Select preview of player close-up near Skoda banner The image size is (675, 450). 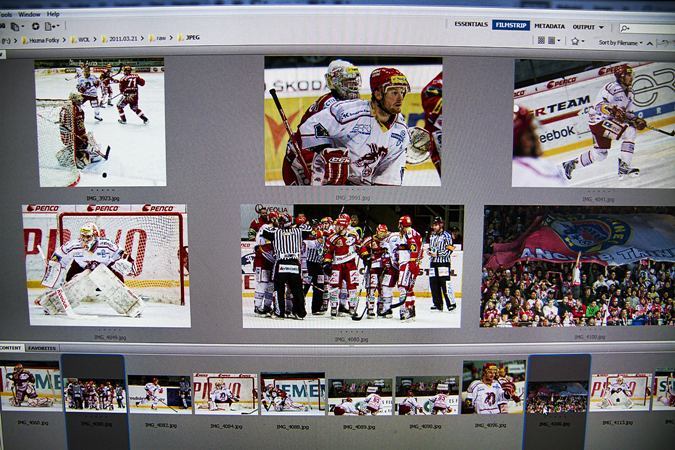pos(353,121)
